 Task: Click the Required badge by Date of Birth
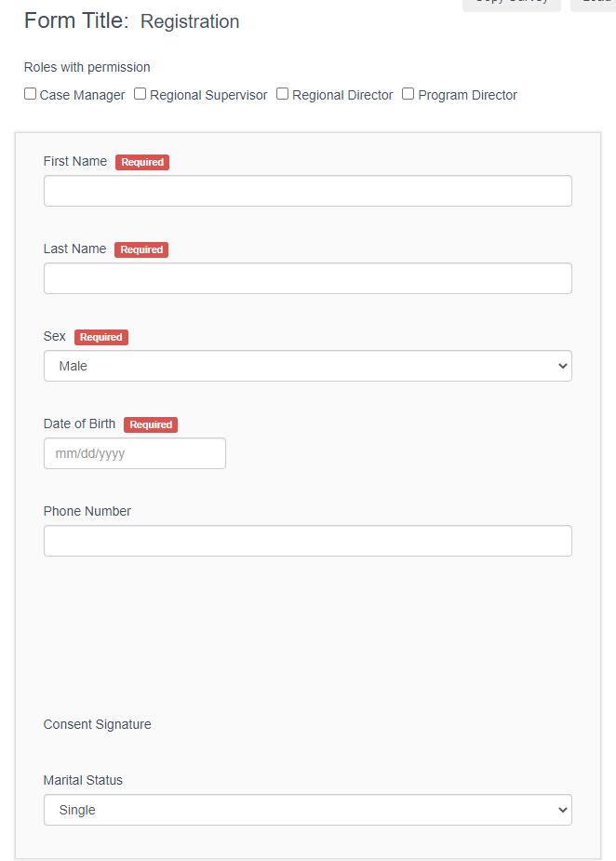[x=151, y=424]
